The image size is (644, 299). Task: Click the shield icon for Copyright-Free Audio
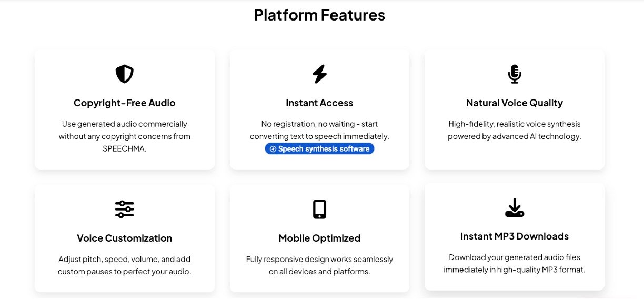[x=125, y=74]
